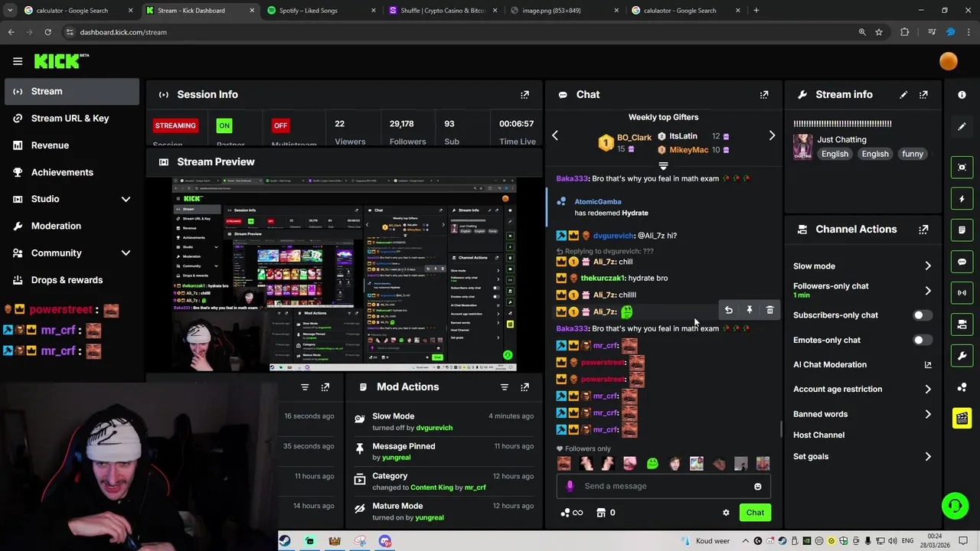
Task: Pop out the Channel Actions panel
Action: [x=923, y=230]
